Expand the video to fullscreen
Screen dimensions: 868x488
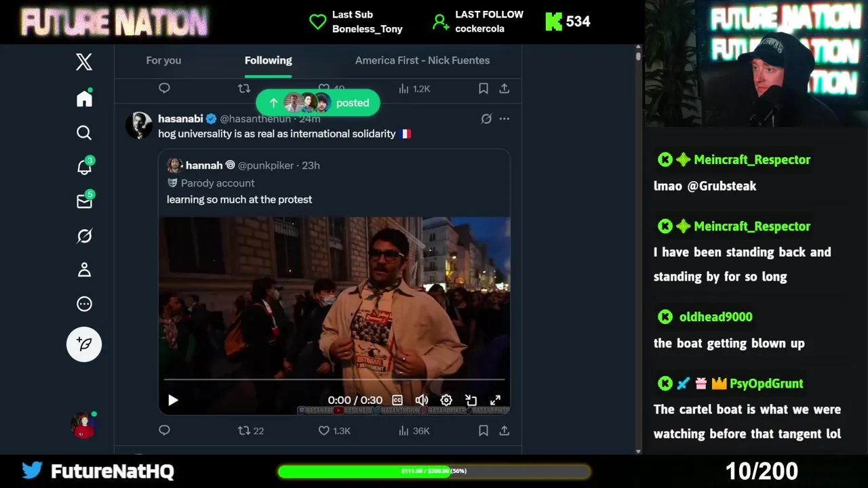496,401
